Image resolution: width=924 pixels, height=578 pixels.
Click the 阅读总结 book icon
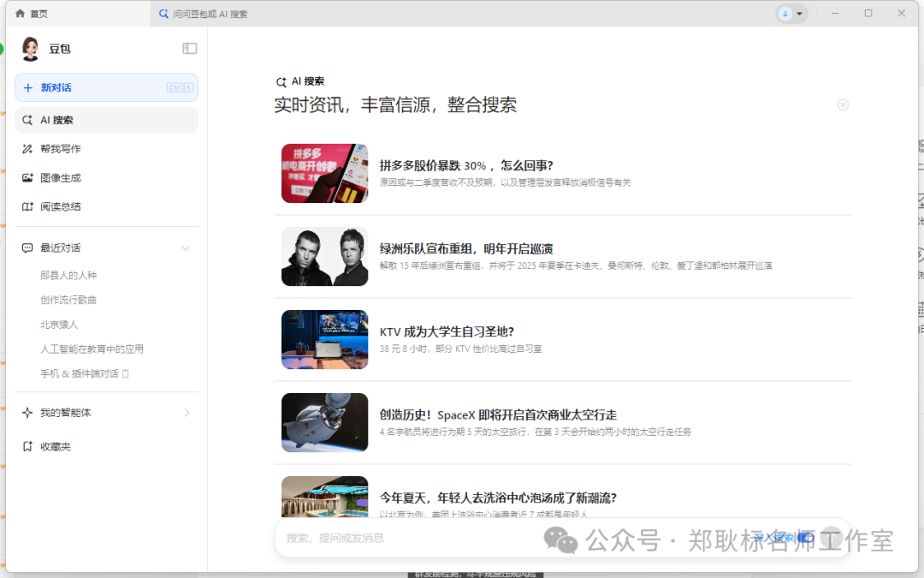point(27,206)
